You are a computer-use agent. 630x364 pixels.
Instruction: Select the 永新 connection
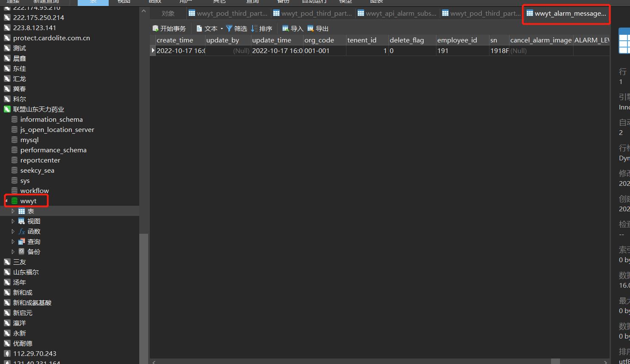(x=19, y=333)
